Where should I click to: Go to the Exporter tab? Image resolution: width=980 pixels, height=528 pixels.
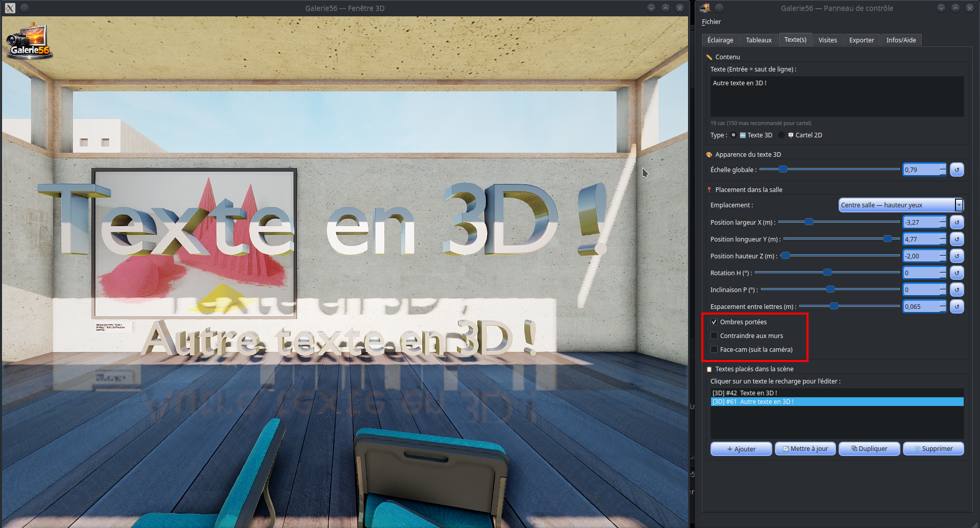pos(862,40)
